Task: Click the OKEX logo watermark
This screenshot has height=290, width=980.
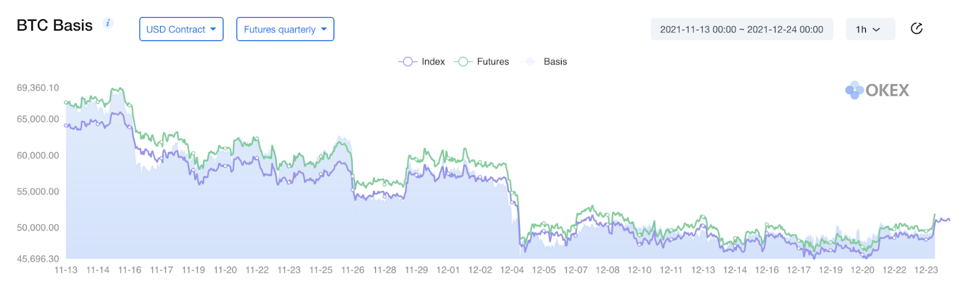Action: coord(877,91)
